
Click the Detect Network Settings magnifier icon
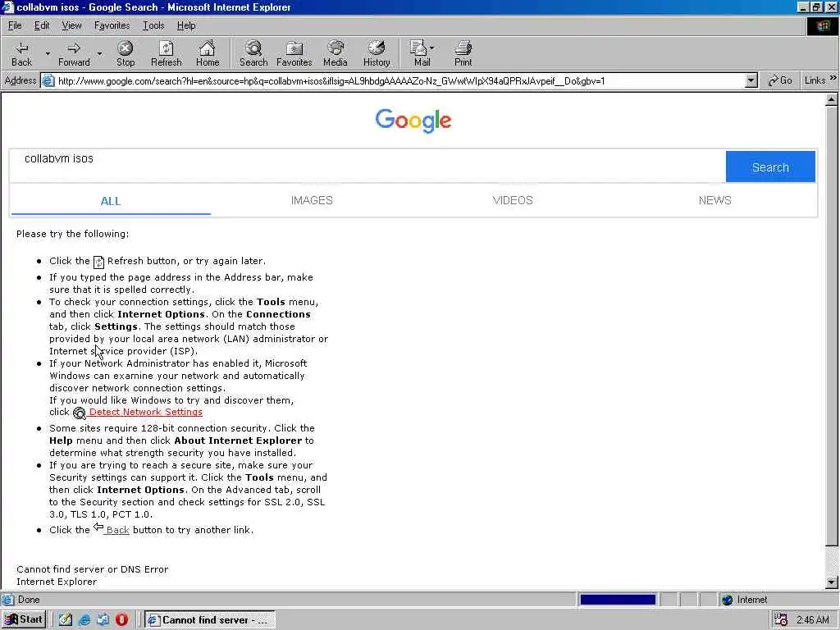click(80, 413)
